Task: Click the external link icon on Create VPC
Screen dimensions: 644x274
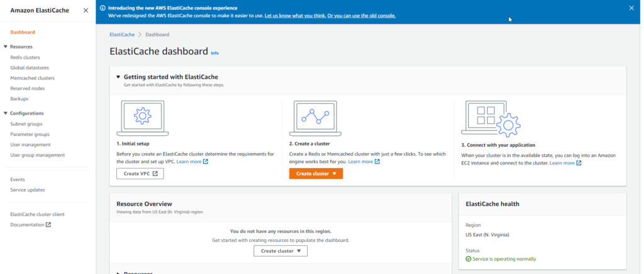Action: [x=155, y=174]
